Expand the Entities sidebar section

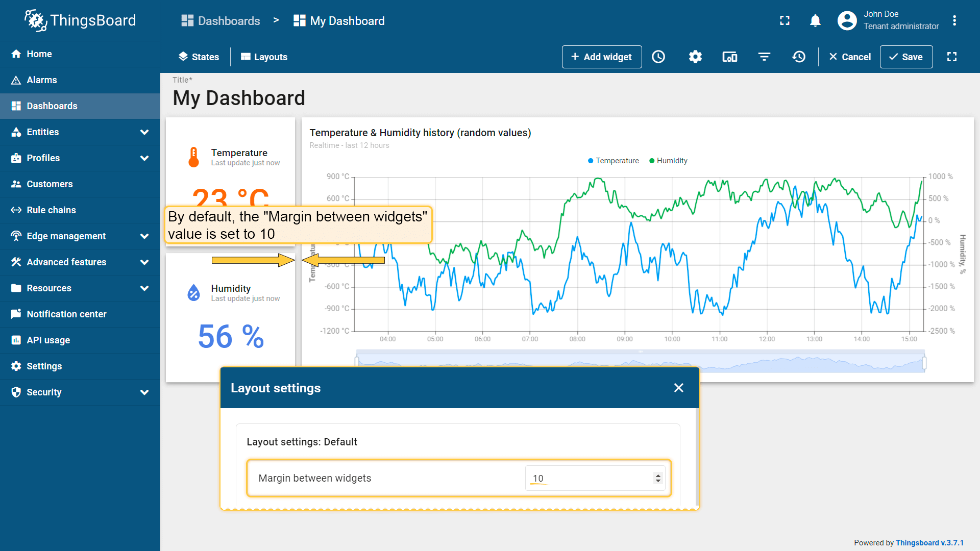pos(144,132)
